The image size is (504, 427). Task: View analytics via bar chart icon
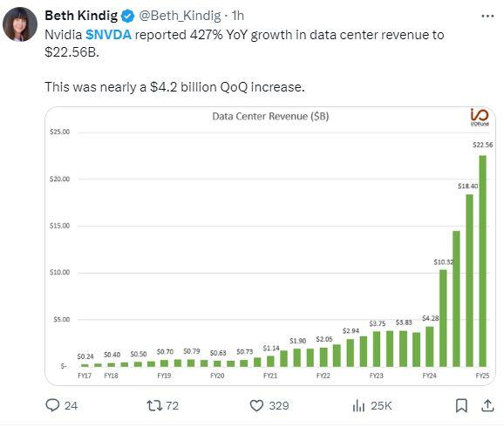click(358, 405)
